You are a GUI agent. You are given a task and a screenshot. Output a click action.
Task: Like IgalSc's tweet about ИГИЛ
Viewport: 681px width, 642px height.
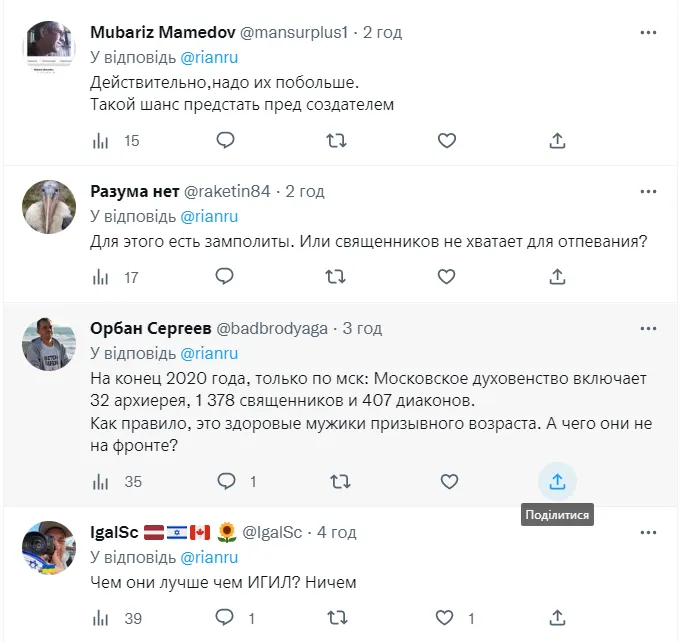point(449,619)
